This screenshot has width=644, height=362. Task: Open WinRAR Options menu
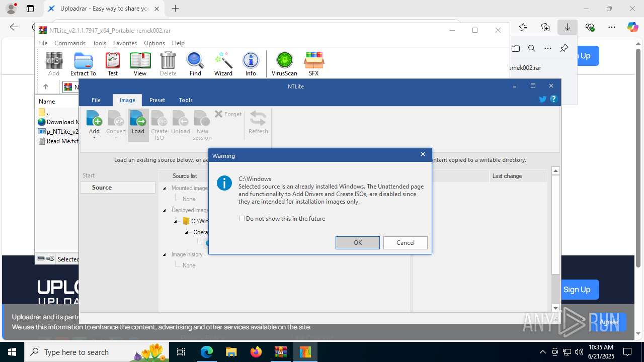pyautogui.click(x=154, y=43)
